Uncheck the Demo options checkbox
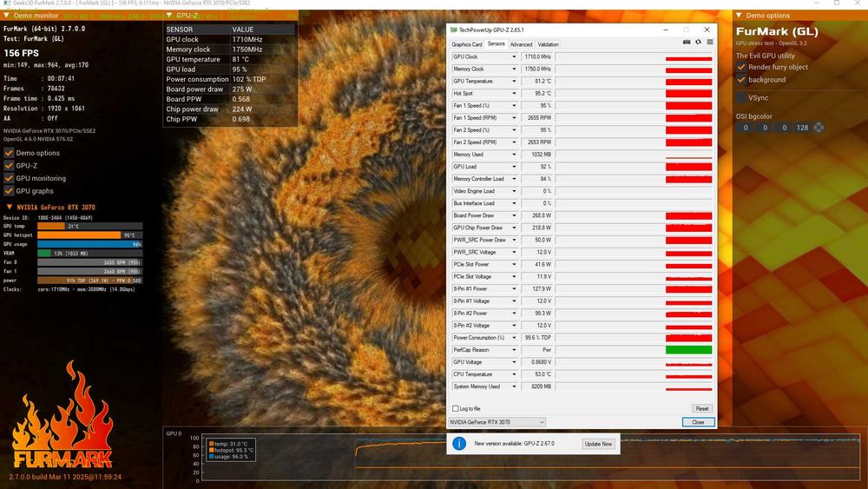Viewport: 868px width, 489px height. point(9,153)
